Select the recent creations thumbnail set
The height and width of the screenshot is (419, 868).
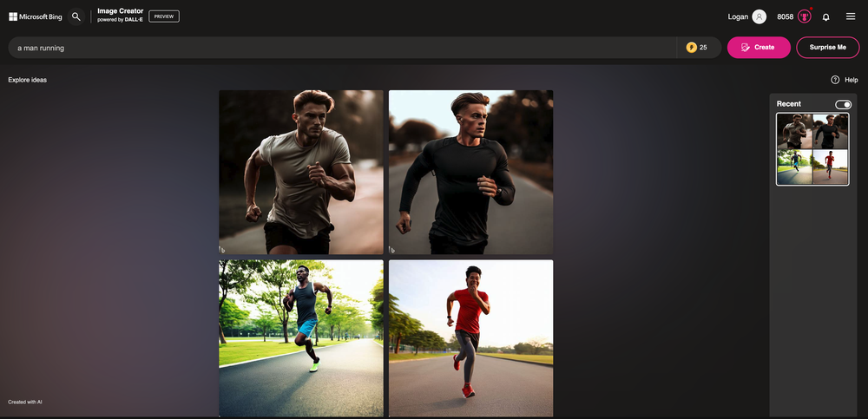812,149
